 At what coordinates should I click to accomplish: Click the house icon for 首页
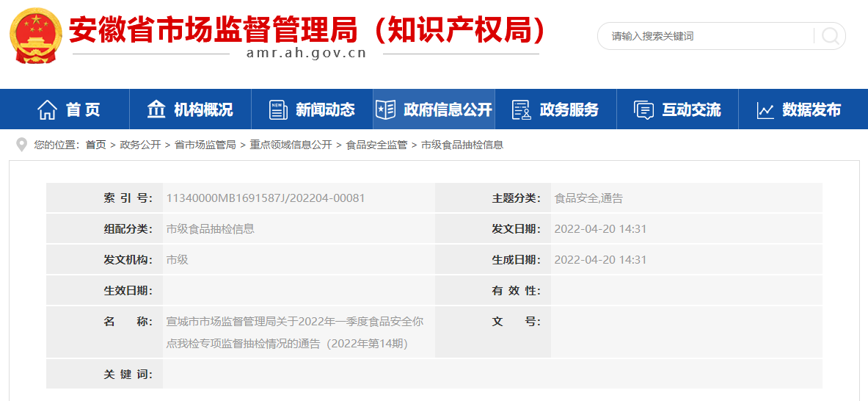click(x=47, y=110)
